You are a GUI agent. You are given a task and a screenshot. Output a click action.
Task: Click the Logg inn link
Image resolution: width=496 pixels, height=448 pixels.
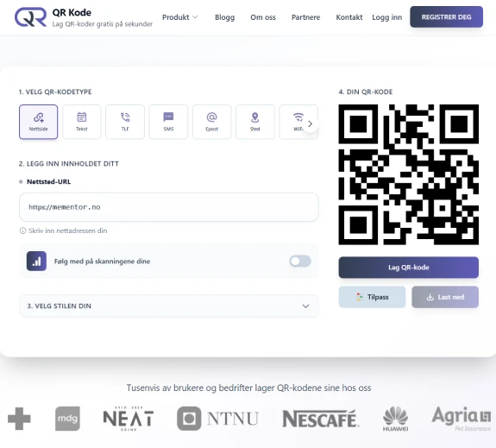(x=386, y=17)
